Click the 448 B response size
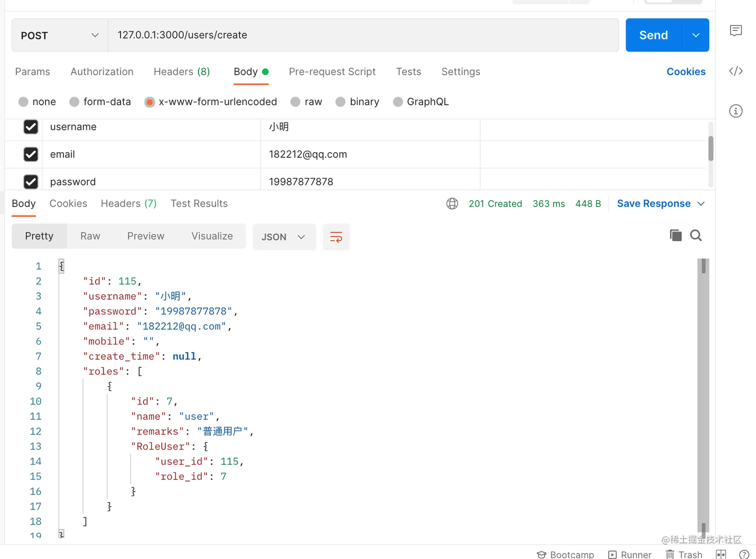This screenshot has width=756, height=559. pos(588,203)
